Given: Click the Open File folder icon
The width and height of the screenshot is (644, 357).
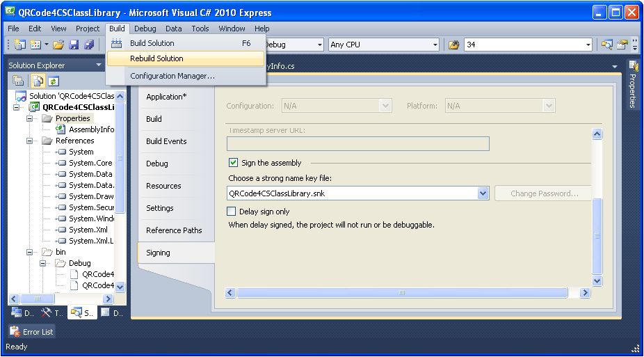Looking at the screenshot, I should (x=58, y=45).
